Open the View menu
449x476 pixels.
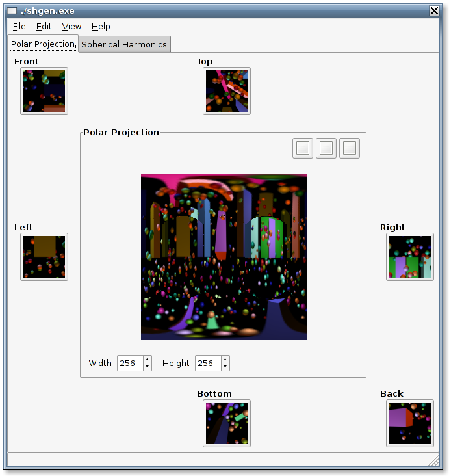(x=71, y=27)
